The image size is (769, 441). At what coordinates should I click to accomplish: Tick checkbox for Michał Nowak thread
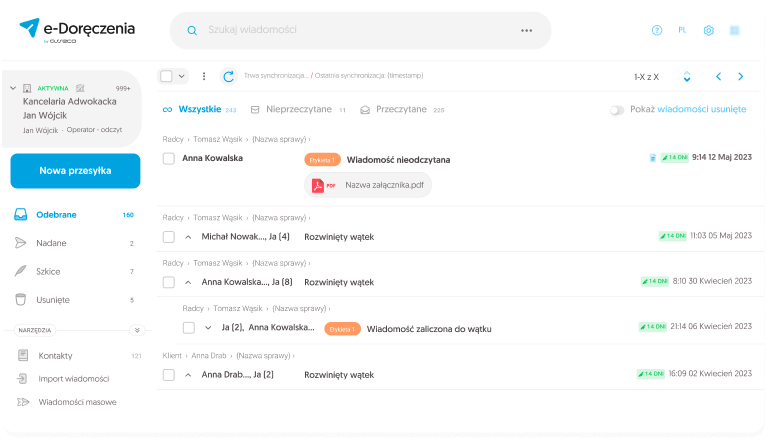pos(169,237)
